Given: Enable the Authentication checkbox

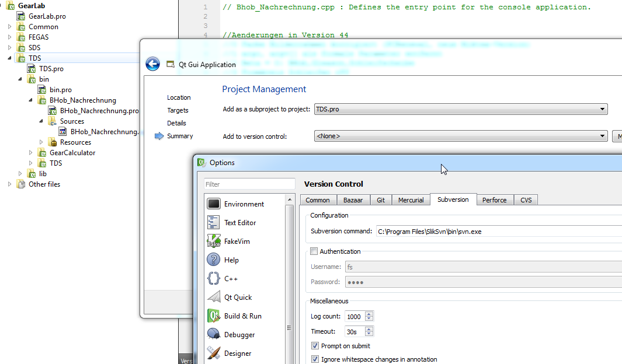Looking at the screenshot, I should click(x=314, y=251).
